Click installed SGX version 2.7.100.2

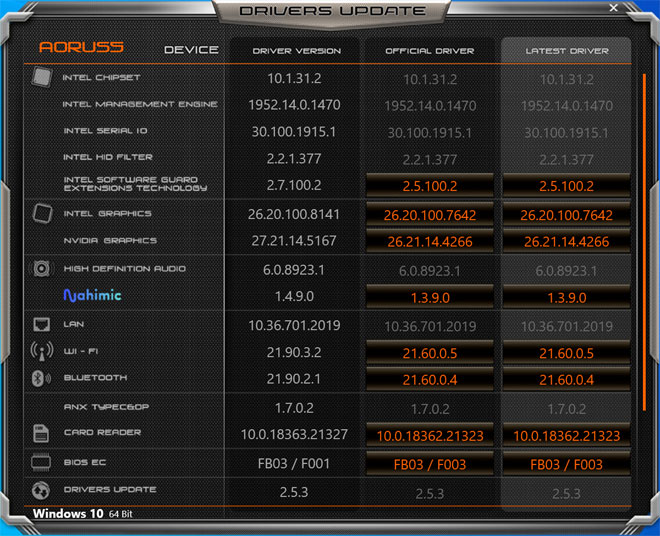click(x=294, y=185)
